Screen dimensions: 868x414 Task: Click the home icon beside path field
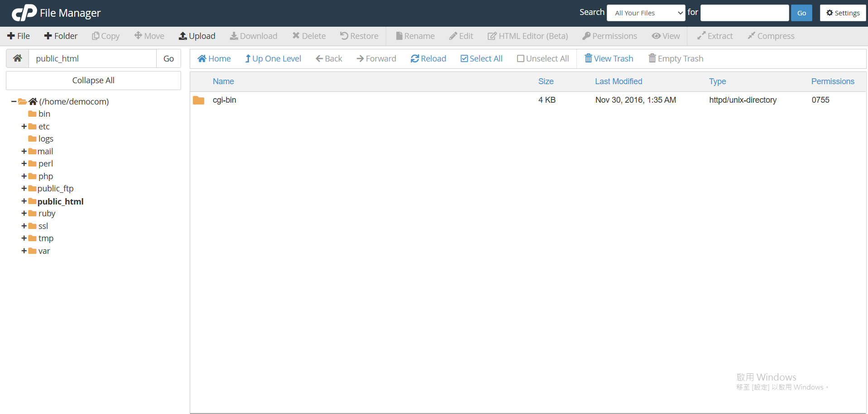(x=18, y=58)
